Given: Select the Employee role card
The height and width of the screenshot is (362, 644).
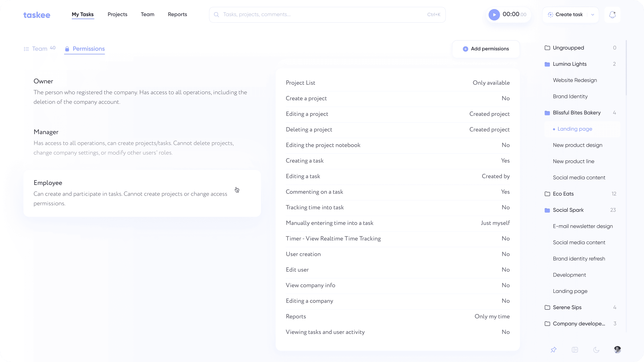Looking at the screenshot, I should pos(142,193).
